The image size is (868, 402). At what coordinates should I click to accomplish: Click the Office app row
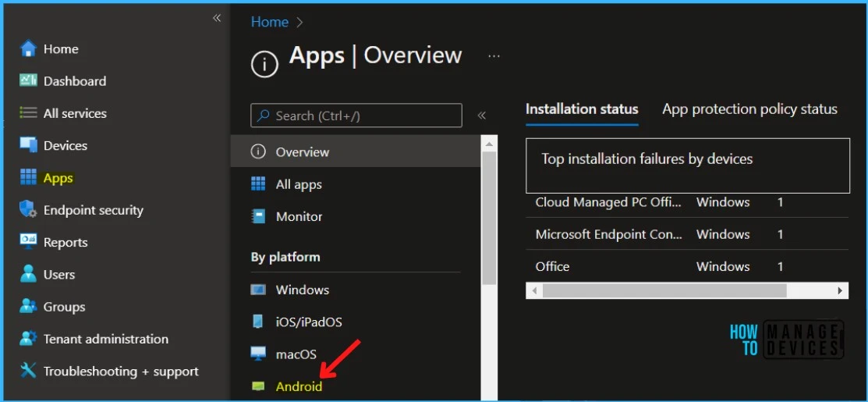point(686,266)
